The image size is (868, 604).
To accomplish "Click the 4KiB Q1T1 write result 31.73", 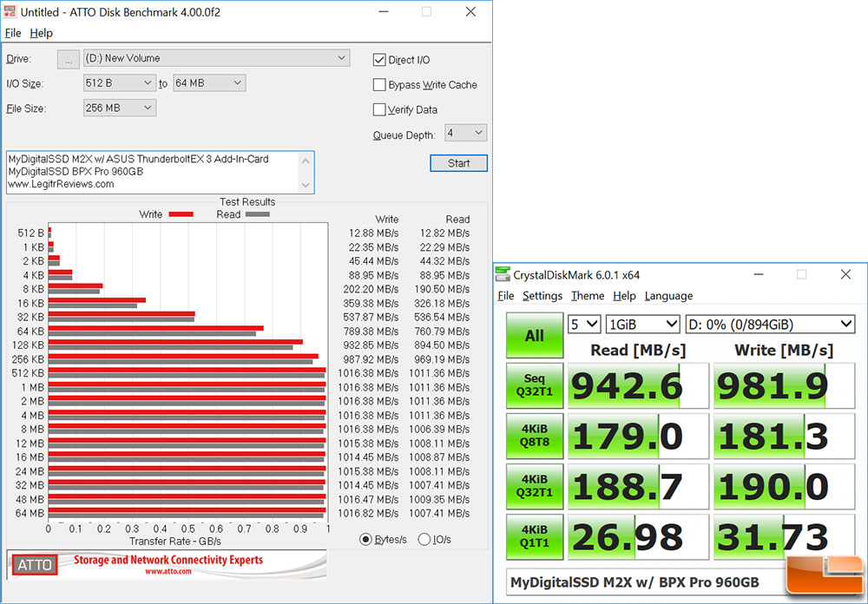I will click(x=784, y=537).
